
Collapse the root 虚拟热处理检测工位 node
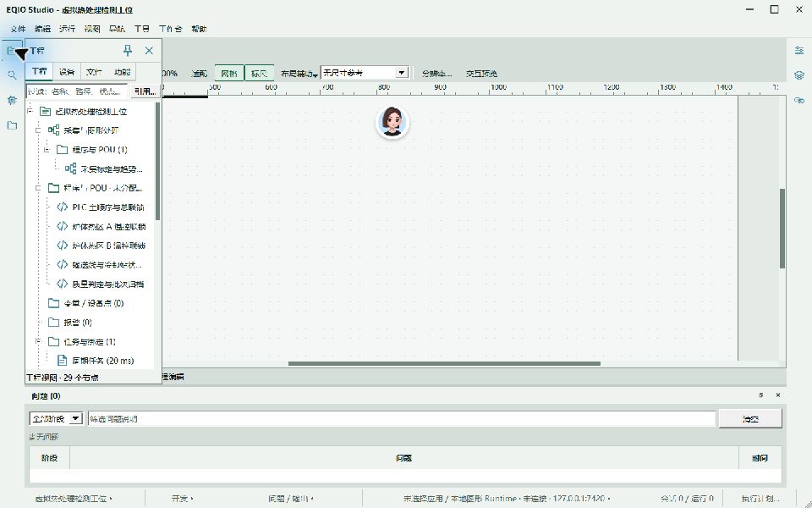pyautogui.click(x=30, y=111)
